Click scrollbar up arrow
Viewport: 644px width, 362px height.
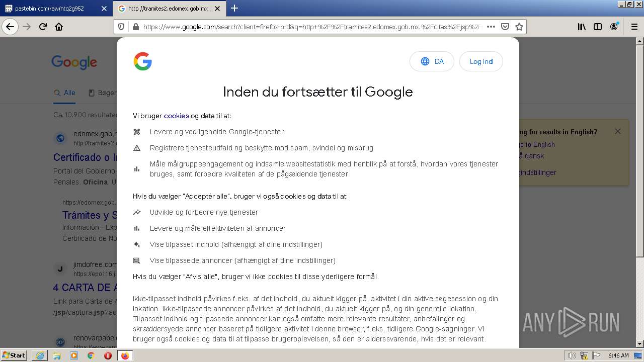pos(639,41)
